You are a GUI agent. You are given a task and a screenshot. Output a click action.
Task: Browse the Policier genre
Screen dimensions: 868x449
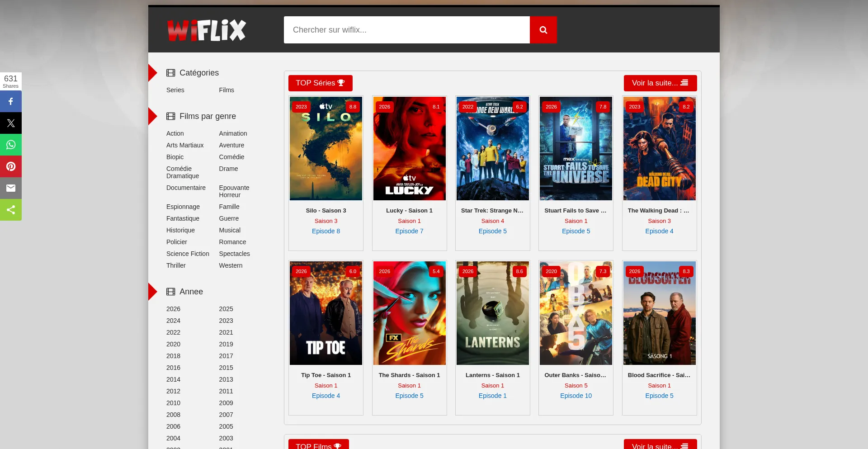[x=177, y=242]
